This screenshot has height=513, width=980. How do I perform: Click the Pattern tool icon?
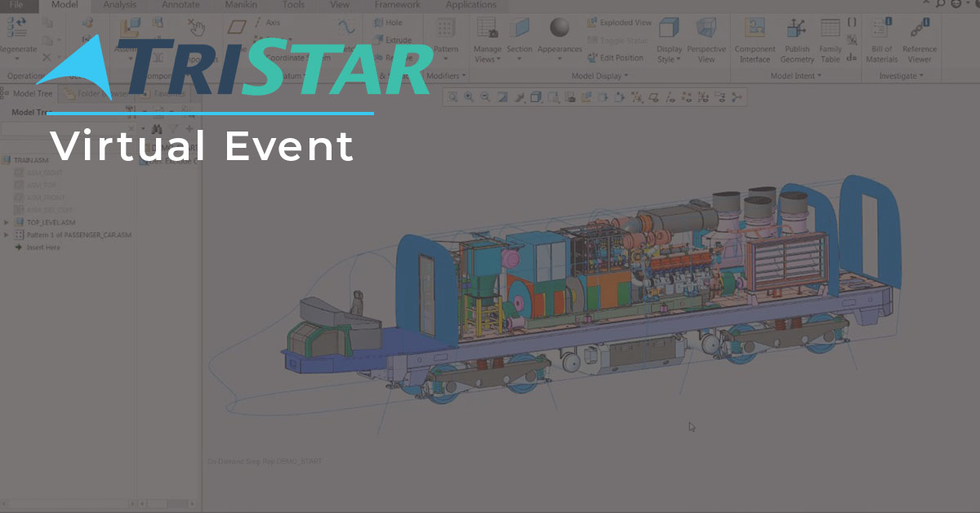(x=446, y=29)
